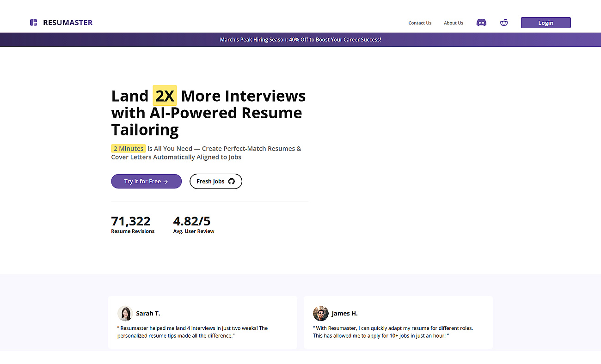Click the More Interviews headline text
This screenshot has width=601, height=364.
coord(243,96)
